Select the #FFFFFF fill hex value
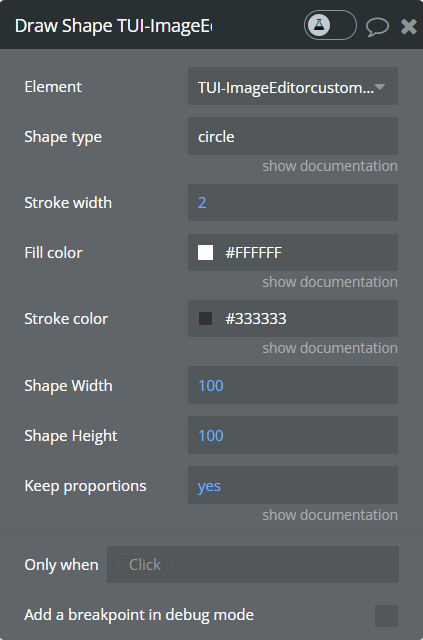This screenshot has width=423, height=640. tap(254, 253)
